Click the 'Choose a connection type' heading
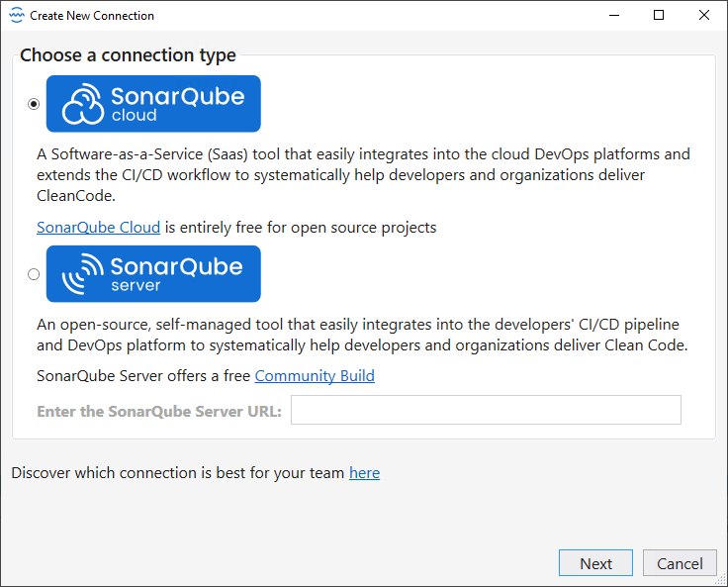The image size is (728, 587). [x=129, y=55]
